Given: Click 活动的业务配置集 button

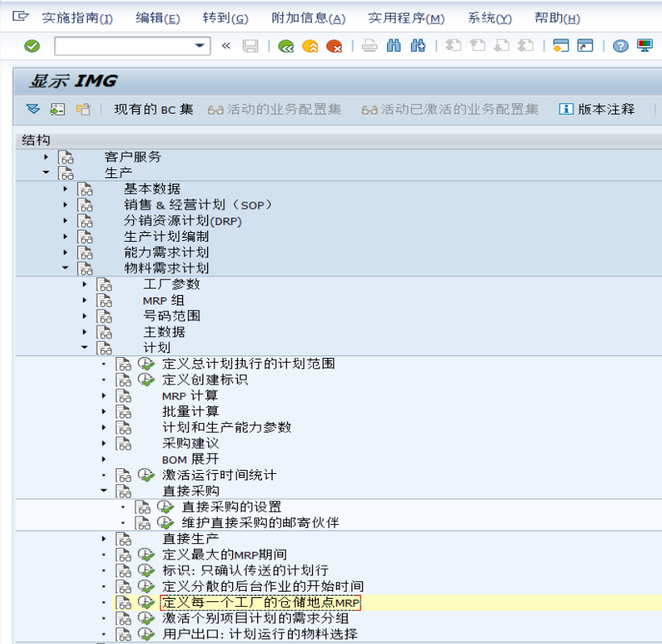Looking at the screenshot, I should point(274,110).
